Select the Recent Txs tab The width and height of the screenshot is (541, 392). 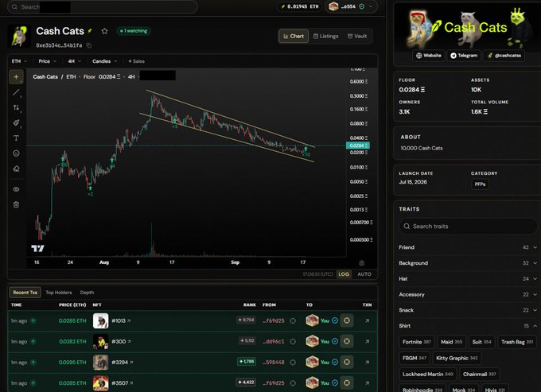point(25,293)
